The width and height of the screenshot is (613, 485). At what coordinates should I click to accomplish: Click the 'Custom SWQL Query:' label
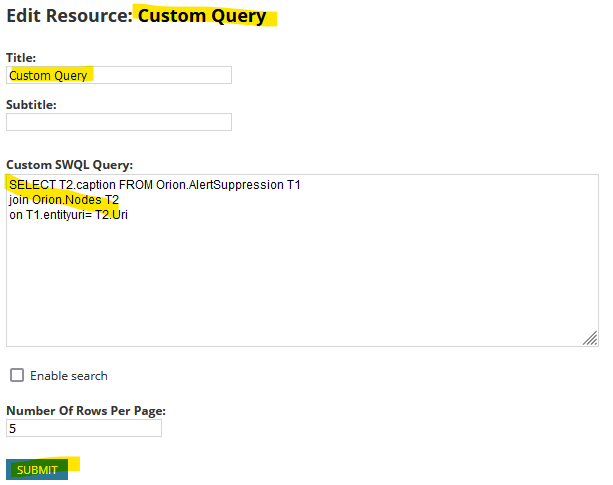[70, 165]
